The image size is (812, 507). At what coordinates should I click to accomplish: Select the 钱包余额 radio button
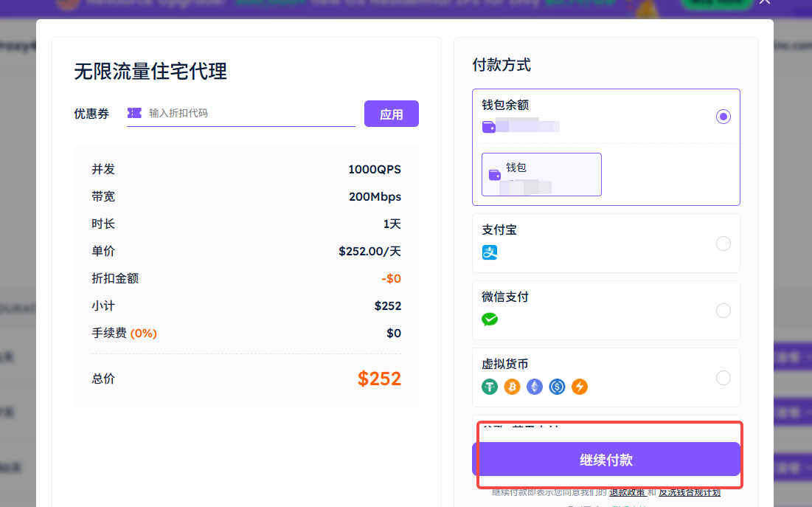[x=723, y=117]
